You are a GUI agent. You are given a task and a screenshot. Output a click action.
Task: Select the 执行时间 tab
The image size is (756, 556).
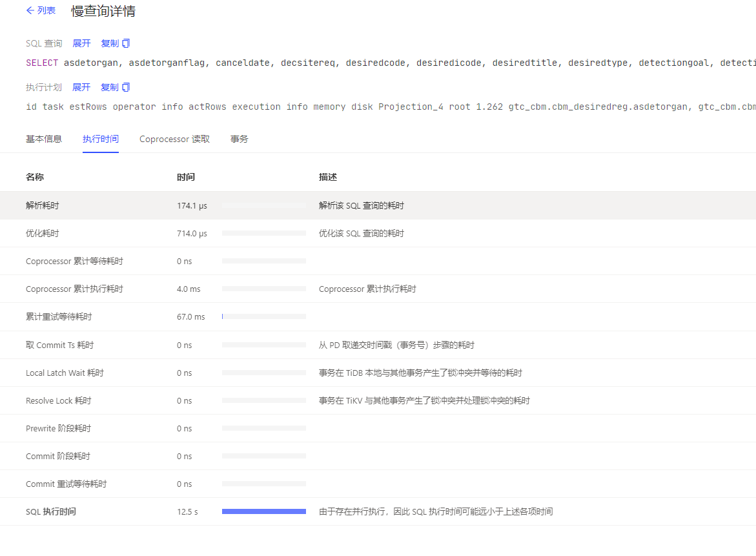pos(100,139)
